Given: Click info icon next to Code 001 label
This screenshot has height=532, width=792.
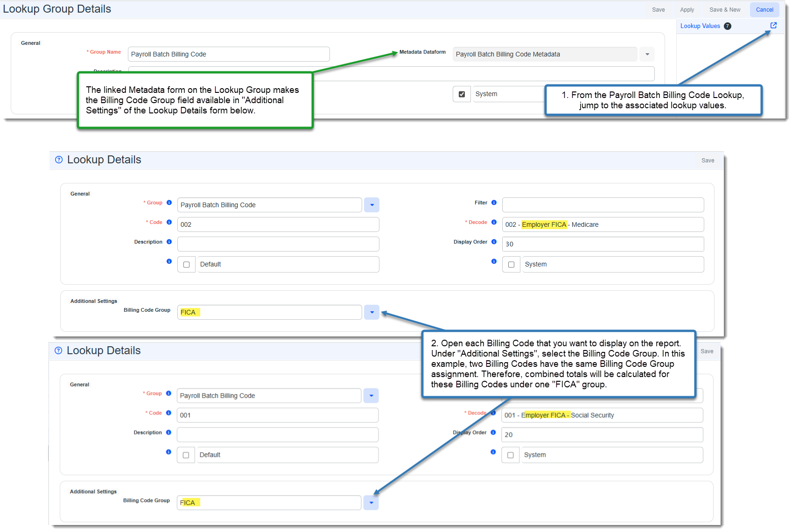Looking at the screenshot, I should coord(168,413).
